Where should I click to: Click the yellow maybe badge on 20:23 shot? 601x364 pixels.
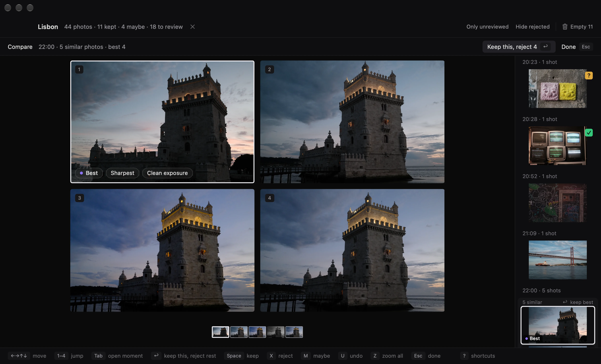coord(589,76)
